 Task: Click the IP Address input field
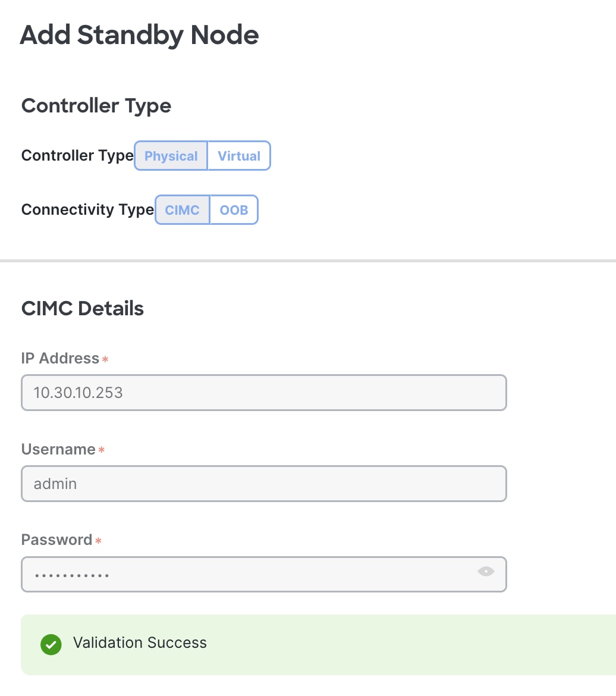click(x=263, y=392)
